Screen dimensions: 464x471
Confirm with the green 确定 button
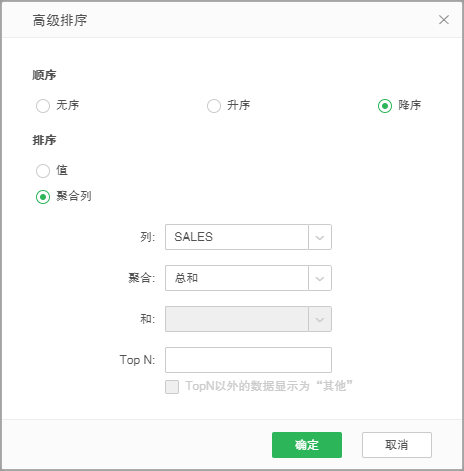pyautogui.click(x=307, y=445)
